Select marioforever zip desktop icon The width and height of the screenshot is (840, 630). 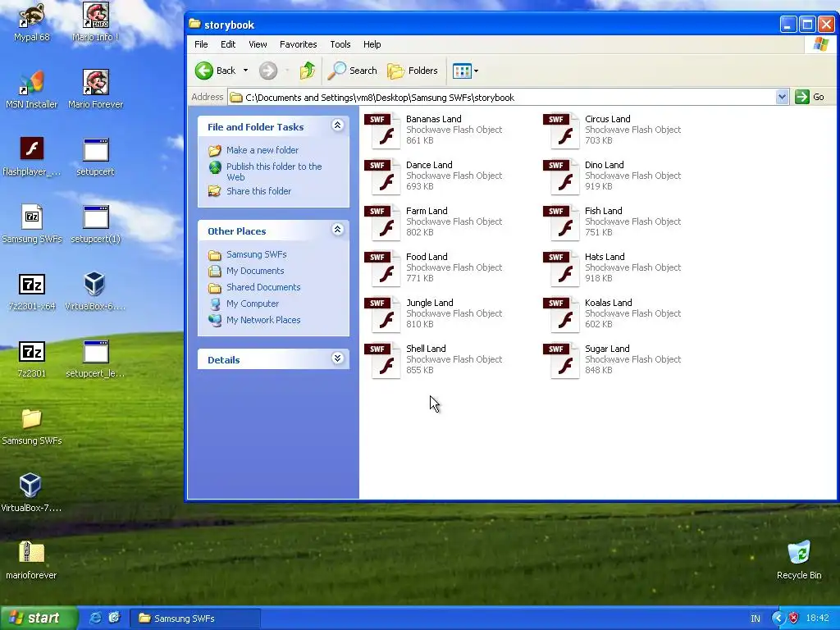pos(31,560)
